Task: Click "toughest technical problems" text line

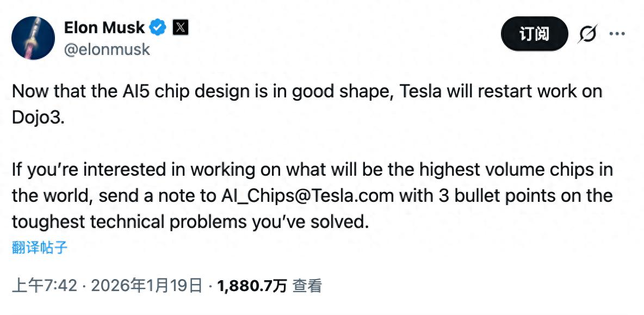Action: 147,222
